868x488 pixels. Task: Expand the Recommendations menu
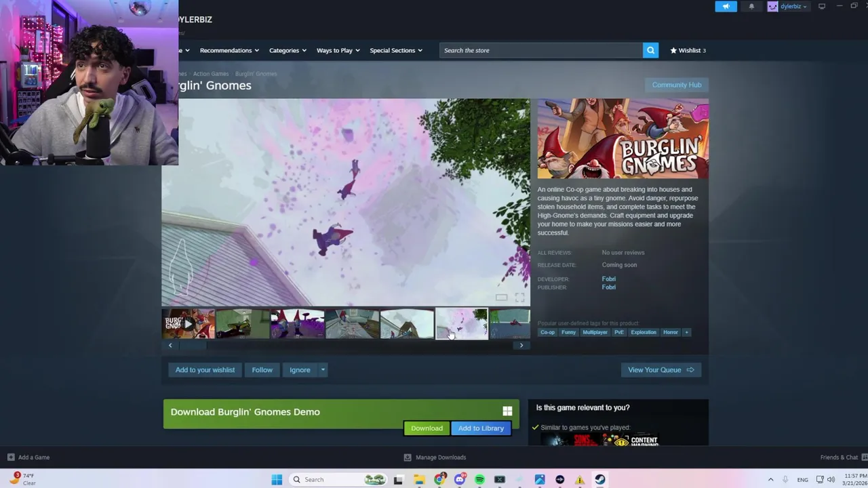229,50
